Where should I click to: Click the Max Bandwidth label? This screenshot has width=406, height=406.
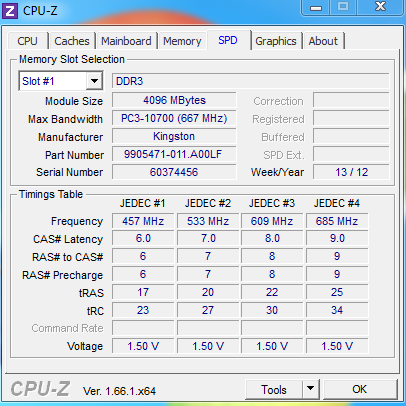point(65,119)
